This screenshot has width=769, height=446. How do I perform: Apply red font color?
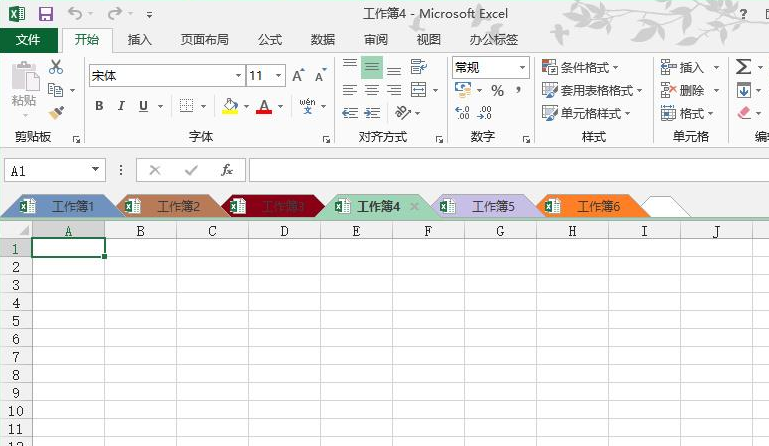(x=264, y=105)
